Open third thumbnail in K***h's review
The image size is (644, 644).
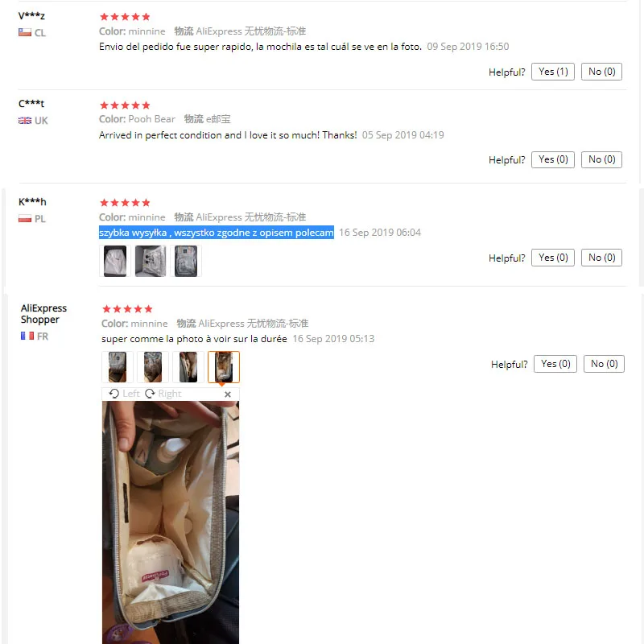(186, 261)
